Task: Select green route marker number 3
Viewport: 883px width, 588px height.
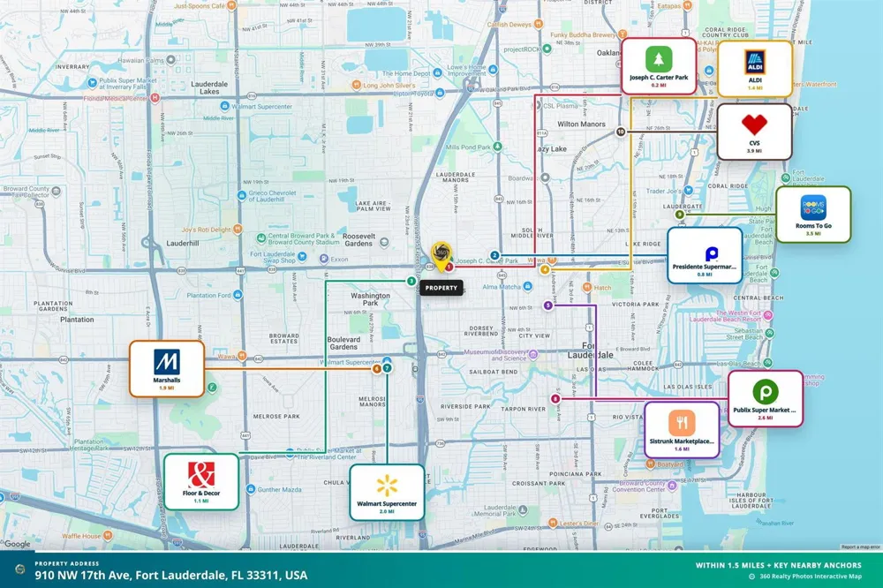Action: (411, 281)
